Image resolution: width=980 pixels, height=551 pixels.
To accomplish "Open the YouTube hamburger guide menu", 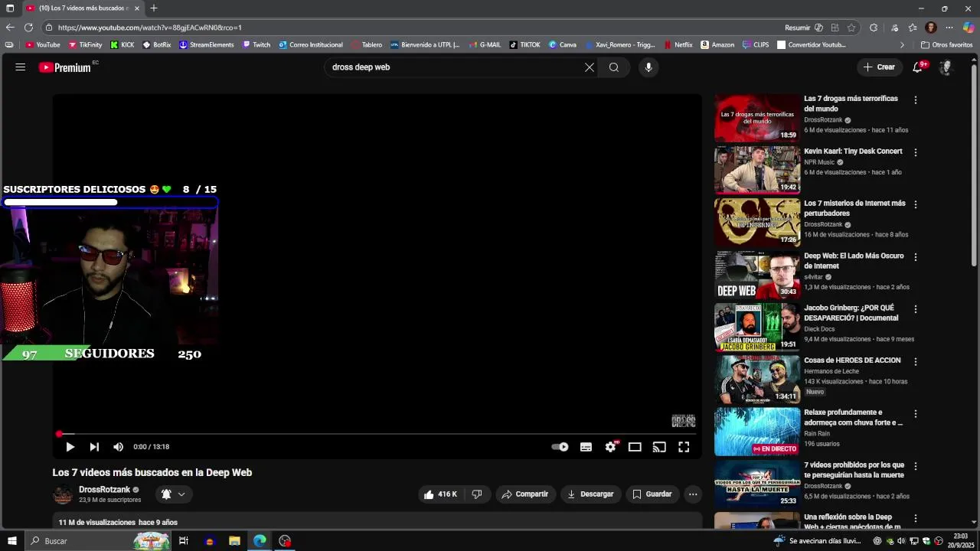I will tap(21, 67).
